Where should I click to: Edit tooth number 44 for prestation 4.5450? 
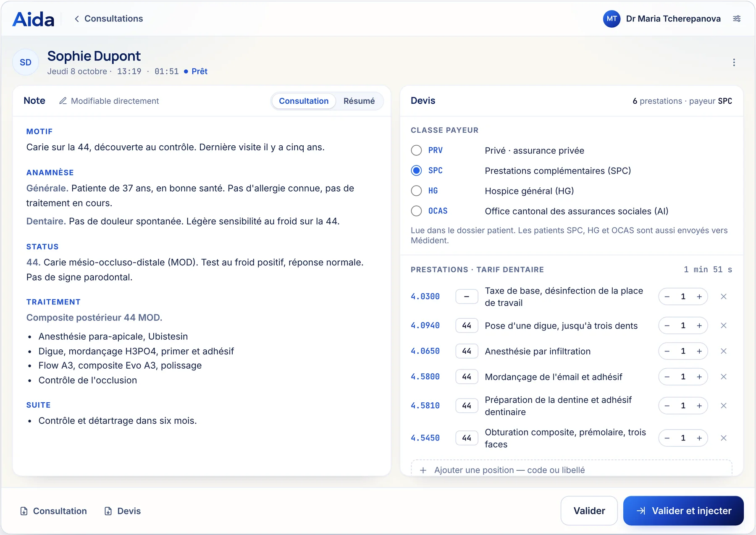click(467, 438)
